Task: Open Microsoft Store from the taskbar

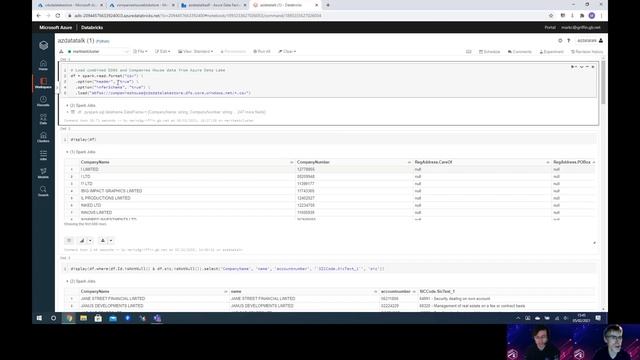Action: click(98, 318)
